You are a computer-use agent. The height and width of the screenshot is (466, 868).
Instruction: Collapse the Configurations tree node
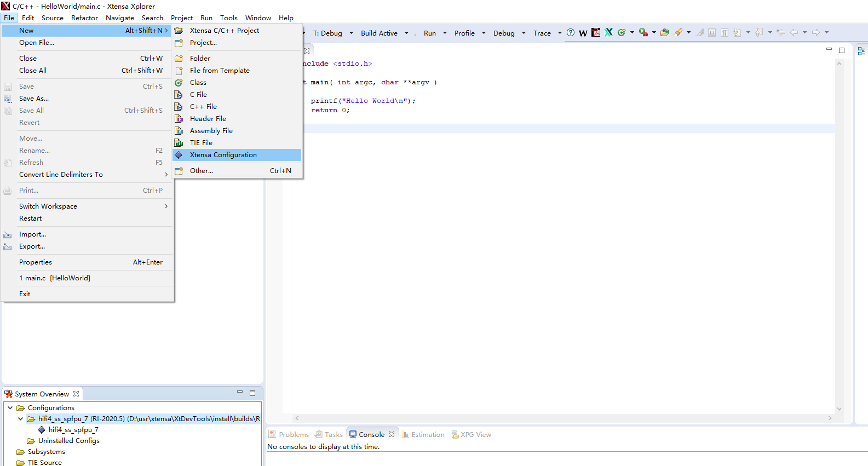tap(10, 408)
